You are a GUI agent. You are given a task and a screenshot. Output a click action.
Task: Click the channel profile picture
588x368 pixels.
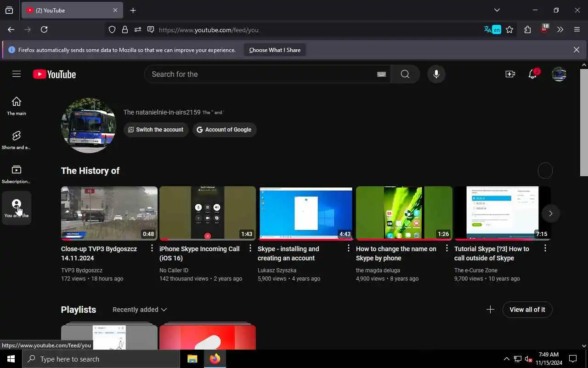coord(89,125)
